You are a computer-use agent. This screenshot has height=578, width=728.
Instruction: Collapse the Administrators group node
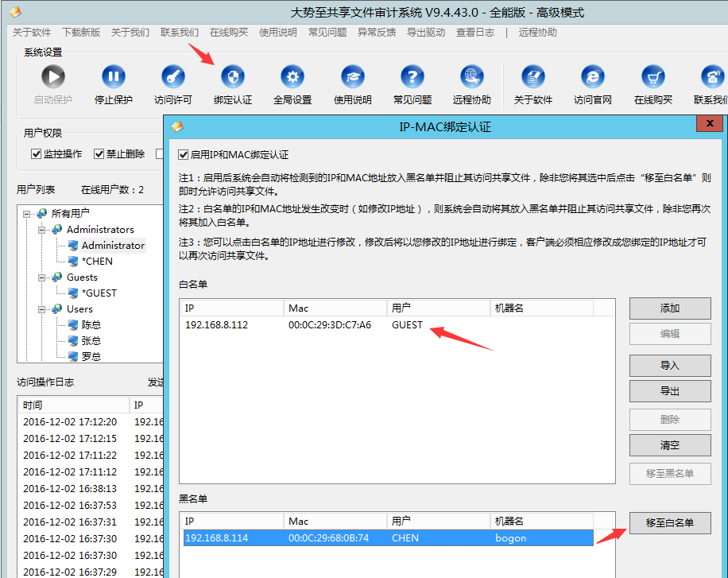click(43, 230)
